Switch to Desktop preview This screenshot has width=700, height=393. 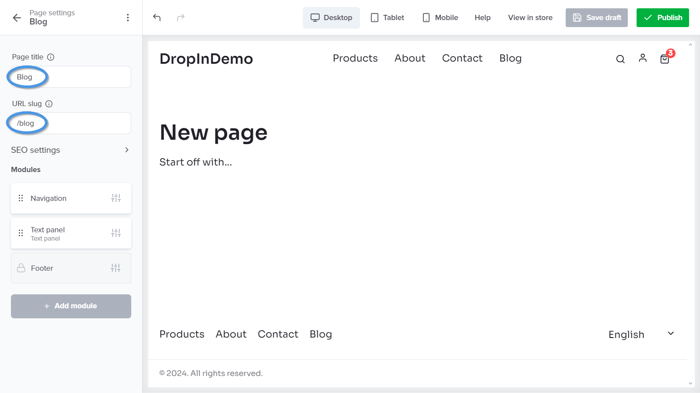coord(331,18)
